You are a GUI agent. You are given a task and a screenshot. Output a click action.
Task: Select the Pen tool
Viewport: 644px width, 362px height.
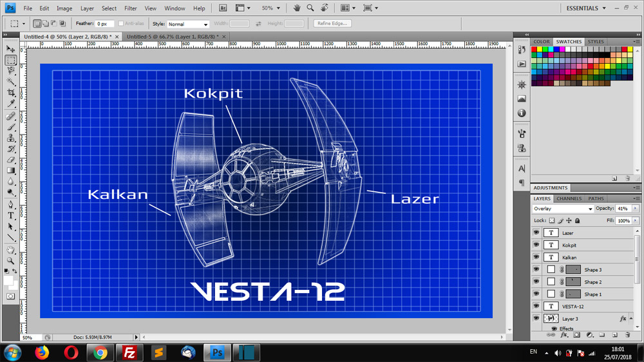[11, 205]
